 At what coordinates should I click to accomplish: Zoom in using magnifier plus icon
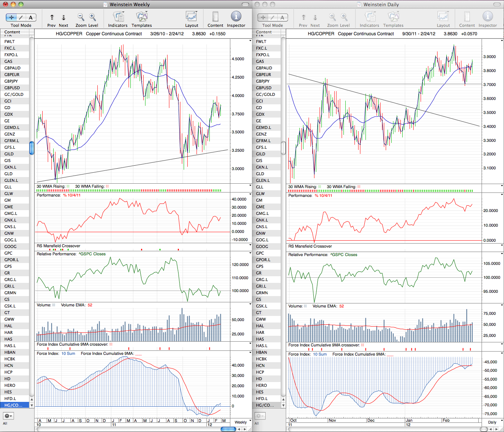point(93,17)
